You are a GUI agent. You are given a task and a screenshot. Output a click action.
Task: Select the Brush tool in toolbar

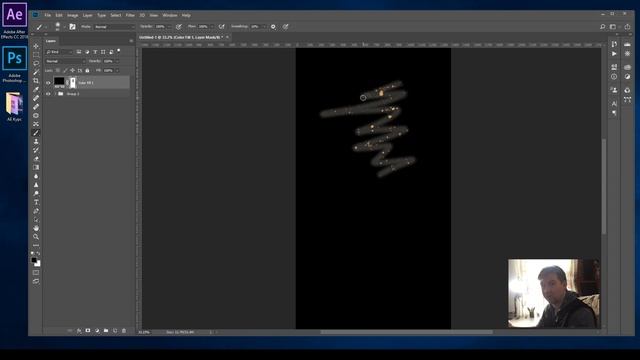click(x=36, y=133)
